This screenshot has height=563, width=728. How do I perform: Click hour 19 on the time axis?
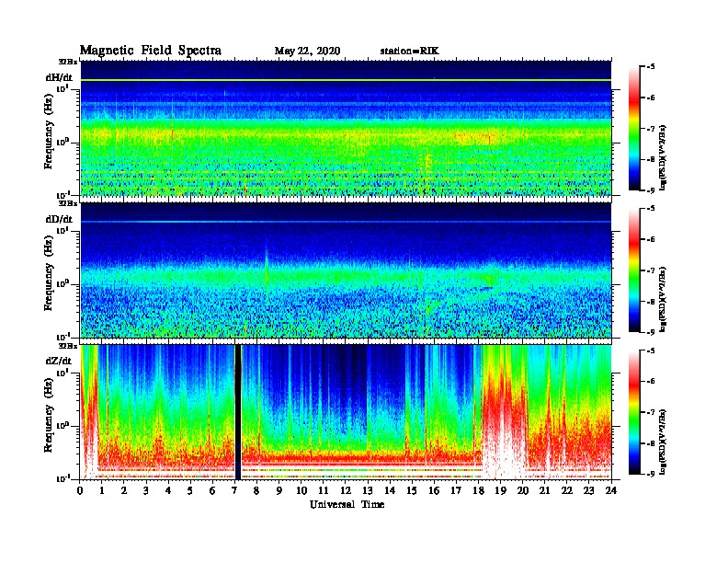(500, 490)
